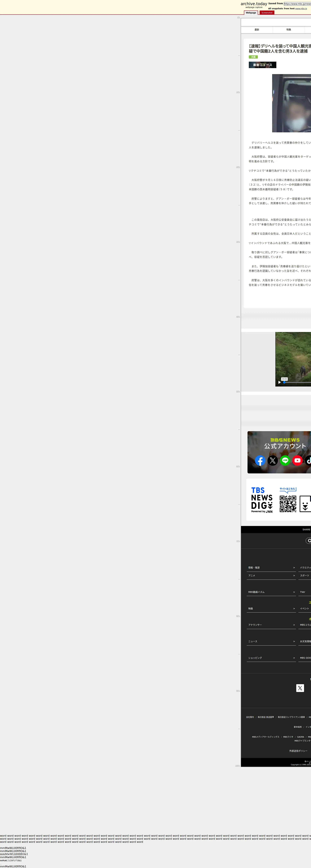This screenshot has height=868, width=311.
Task: Click the Saved from URL field
Action: pyautogui.click(x=297, y=4)
